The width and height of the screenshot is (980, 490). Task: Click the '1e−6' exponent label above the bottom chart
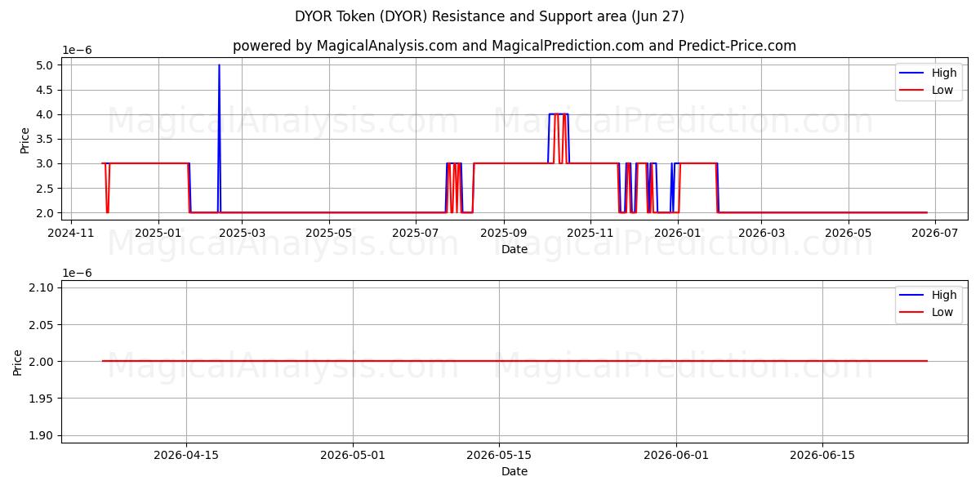coord(78,272)
